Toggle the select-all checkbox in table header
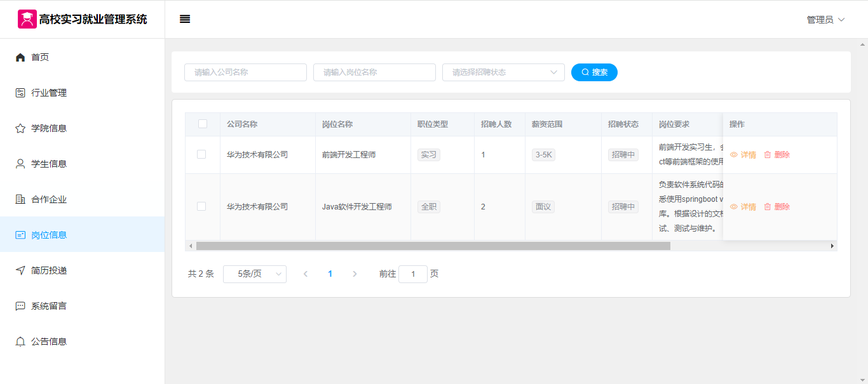This screenshot has width=868, height=384. pos(203,124)
